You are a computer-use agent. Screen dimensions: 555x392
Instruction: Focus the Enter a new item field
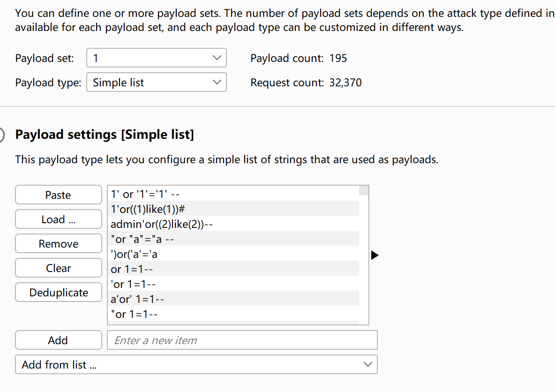point(242,340)
